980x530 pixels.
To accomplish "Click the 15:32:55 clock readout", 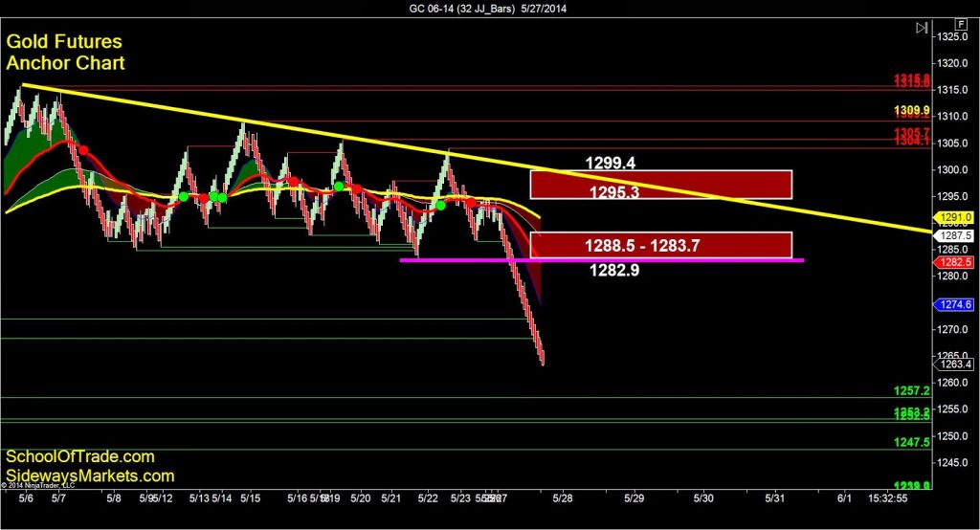I will coord(887,498).
